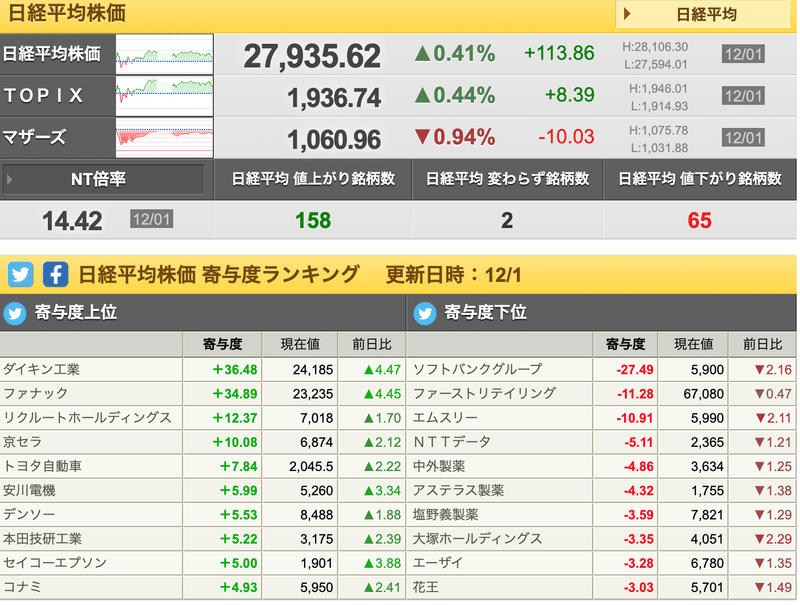Click the Facebook share icon
The width and height of the screenshot is (800, 605).
[x=55, y=274]
